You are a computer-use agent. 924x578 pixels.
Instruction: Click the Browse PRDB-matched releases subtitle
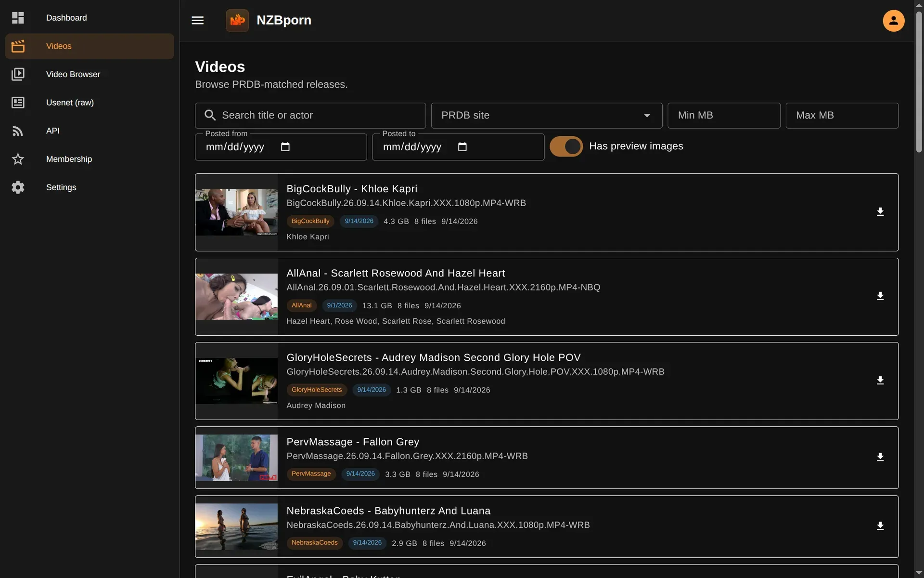(271, 84)
